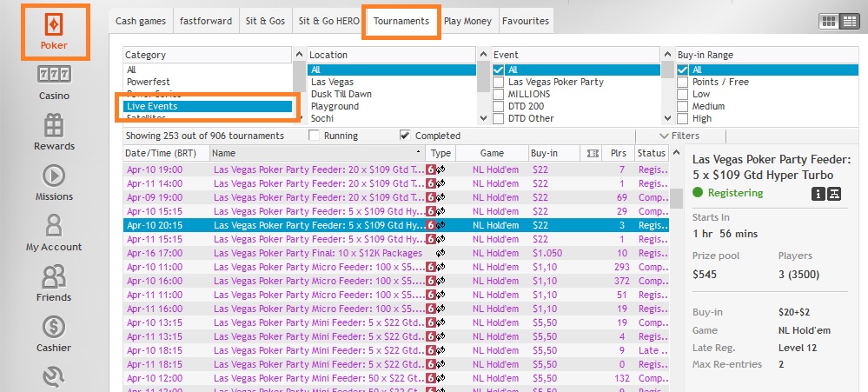The width and height of the screenshot is (868, 392).
Task: Open the Missions play icon
Action: coord(54,176)
